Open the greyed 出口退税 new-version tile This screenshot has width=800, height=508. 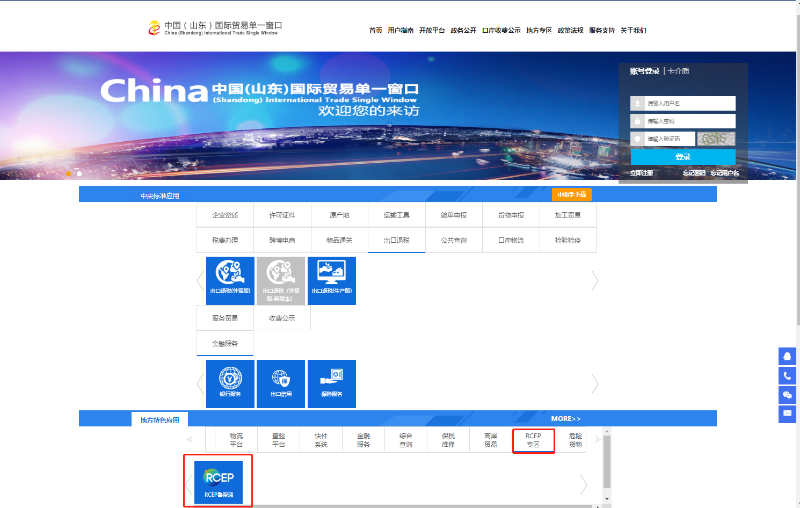point(281,281)
